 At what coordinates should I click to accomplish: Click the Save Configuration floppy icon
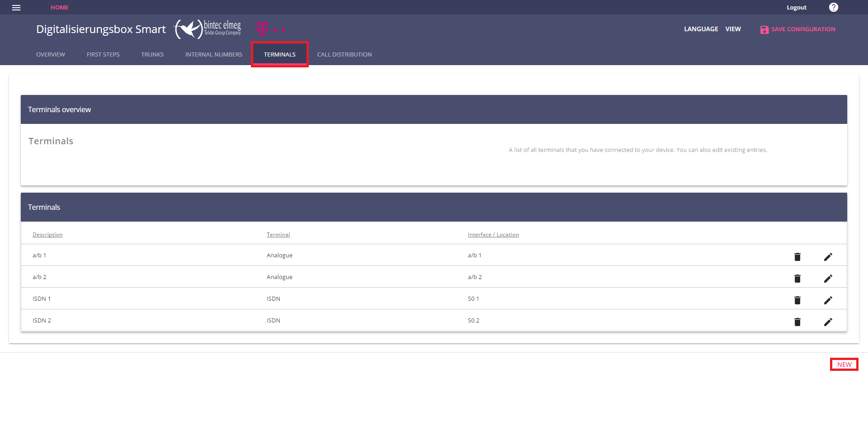coord(764,29)
